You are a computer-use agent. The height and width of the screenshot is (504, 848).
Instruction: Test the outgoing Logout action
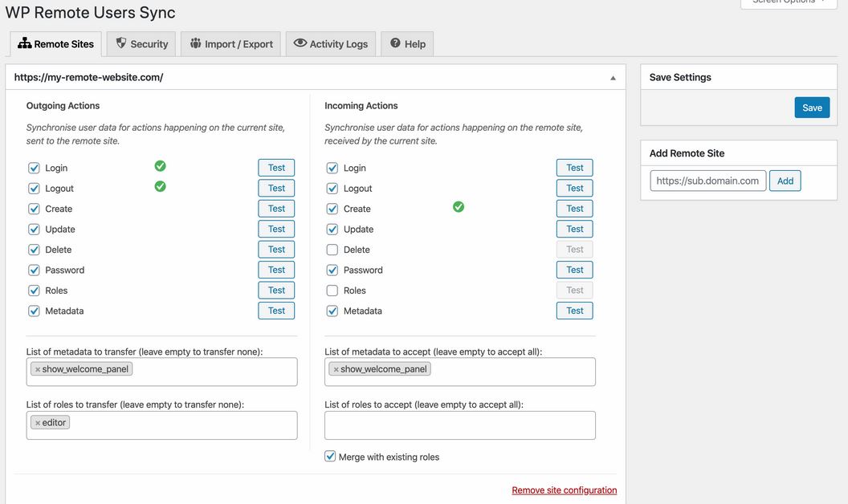pyautogui.click(x=276, y=188)
